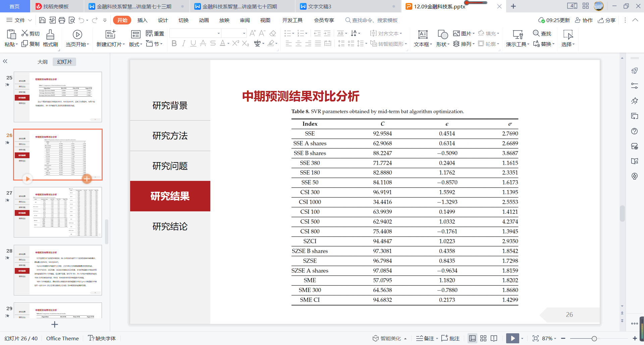The image size is (644, 345).
Task: Click the New Slide icon
Action: click(110, 34)
